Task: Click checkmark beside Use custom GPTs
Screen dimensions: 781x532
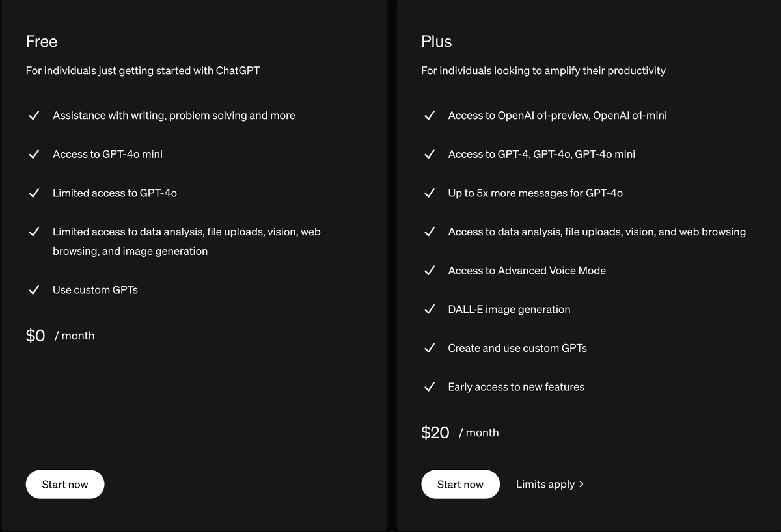Action: tap(34, 290)
